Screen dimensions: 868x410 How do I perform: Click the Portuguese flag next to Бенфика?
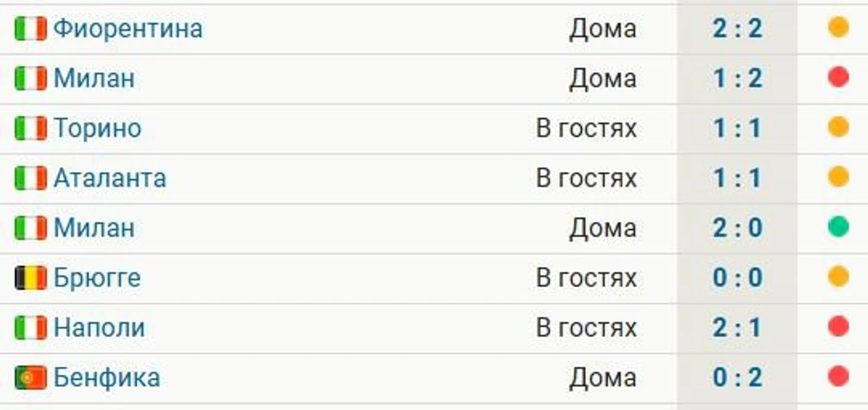[x=31, y=378]
